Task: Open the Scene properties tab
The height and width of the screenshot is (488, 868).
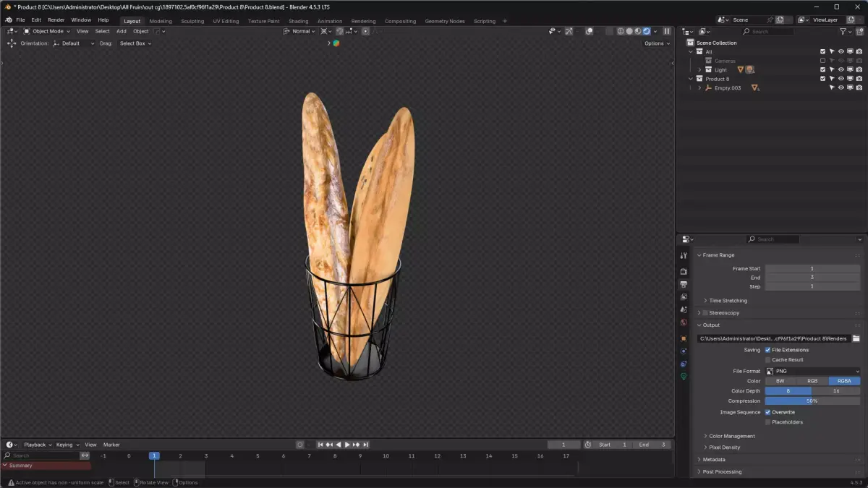Action: pos(684,309)
